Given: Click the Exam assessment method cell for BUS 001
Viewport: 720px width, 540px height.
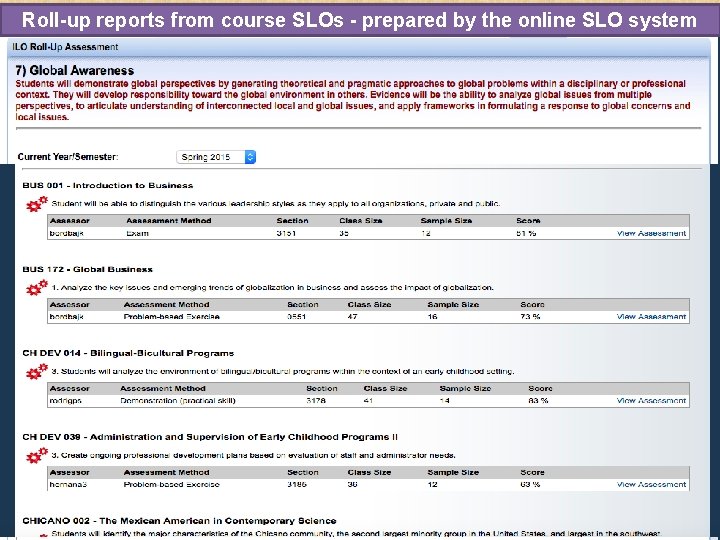Looking at the screenshot, I should [x=137, y=233].
